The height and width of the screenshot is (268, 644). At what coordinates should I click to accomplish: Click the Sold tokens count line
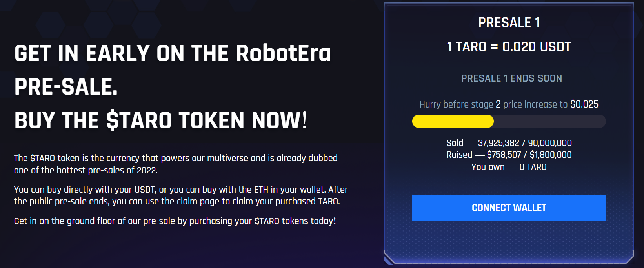[x=509, y=143]
